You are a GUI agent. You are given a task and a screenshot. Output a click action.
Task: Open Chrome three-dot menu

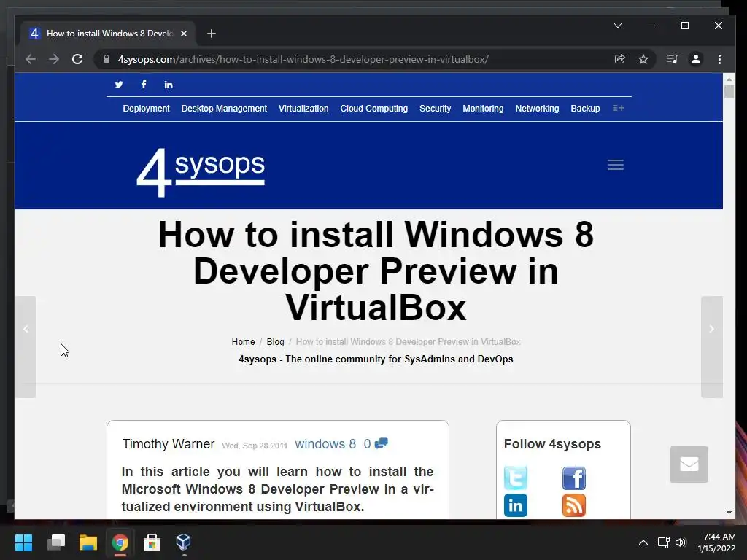[719, 59]
